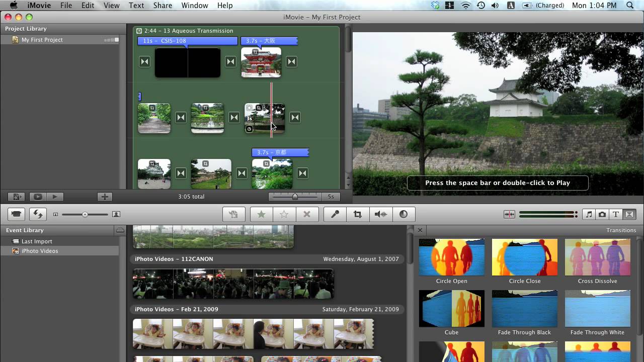Screen dimensions: 644x362
Task: Select the 11s CSIS-108 title bar
Action: [x=187, y=41]
